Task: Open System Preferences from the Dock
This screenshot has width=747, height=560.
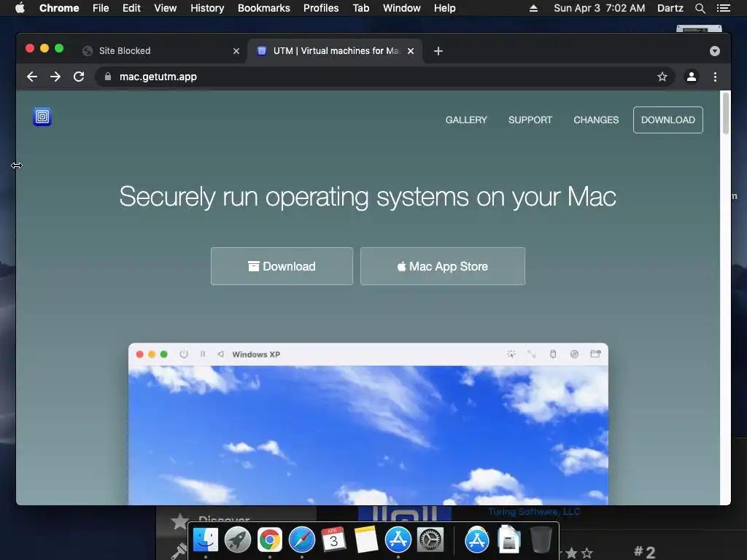Action: coord(430,540)
